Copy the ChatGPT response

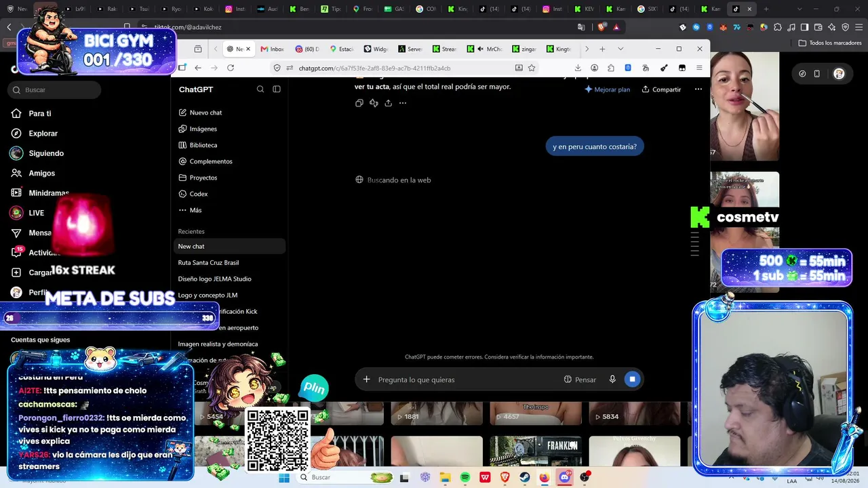tap(359, 103)
